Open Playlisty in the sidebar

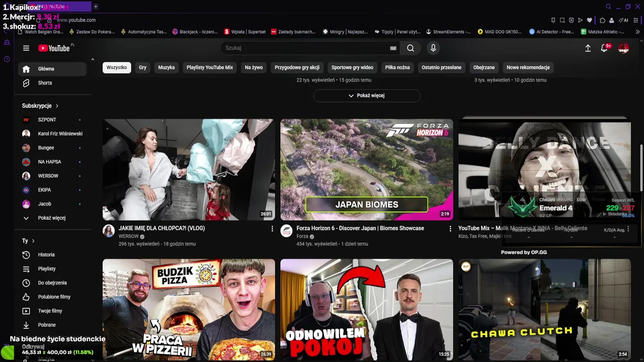[x=52, y=269]
